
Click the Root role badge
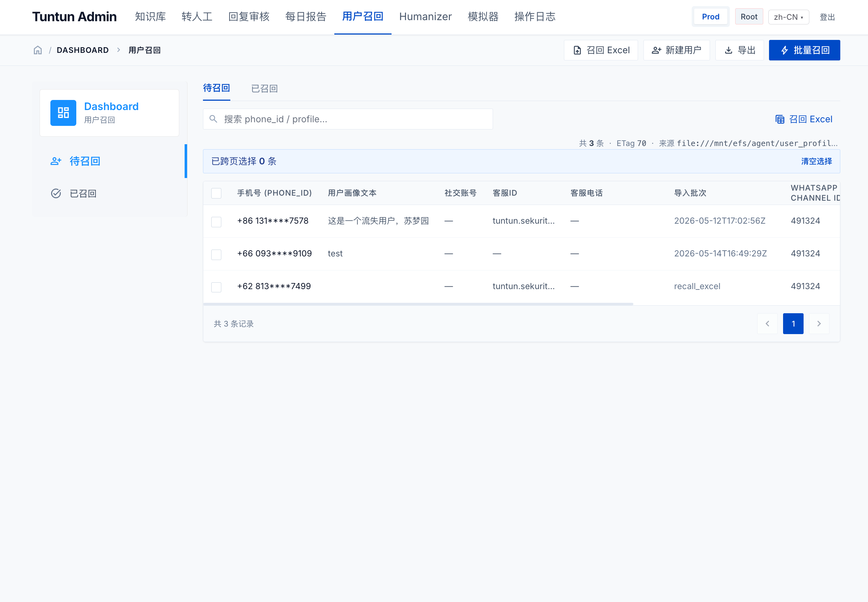pyautogui.click(x=749, y=17)
